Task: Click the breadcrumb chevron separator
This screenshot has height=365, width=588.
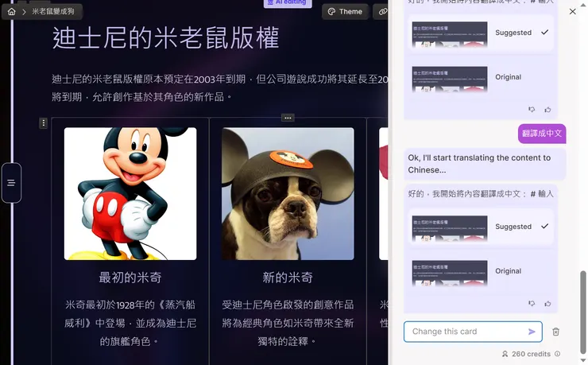Action: tap(24, 12)
